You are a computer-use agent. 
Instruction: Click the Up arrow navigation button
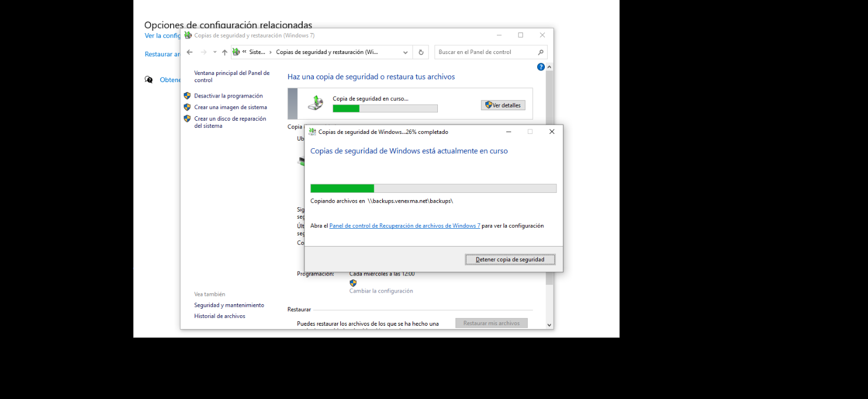tap(224, 52)
